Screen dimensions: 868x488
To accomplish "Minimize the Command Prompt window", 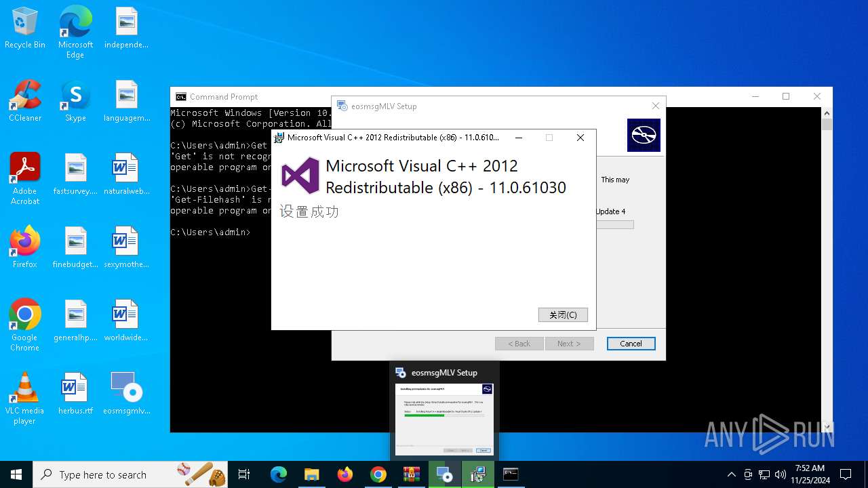I will tap(755, 96).
